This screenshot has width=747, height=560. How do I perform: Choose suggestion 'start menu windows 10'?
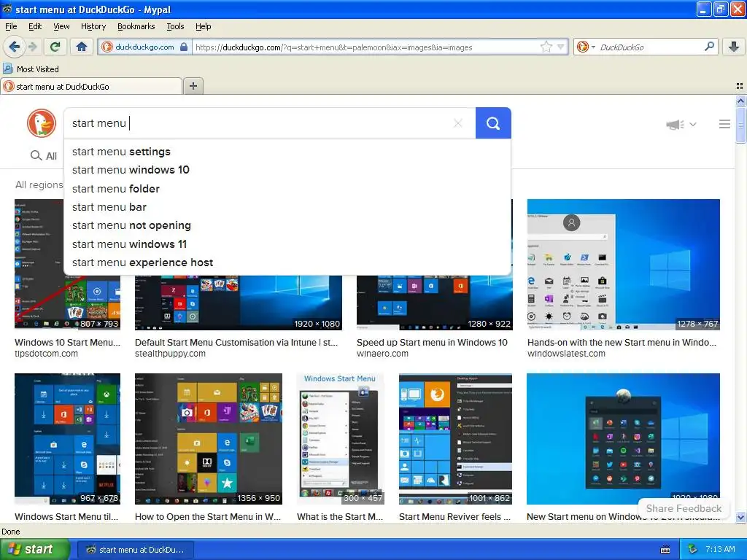tap(287, 170)
